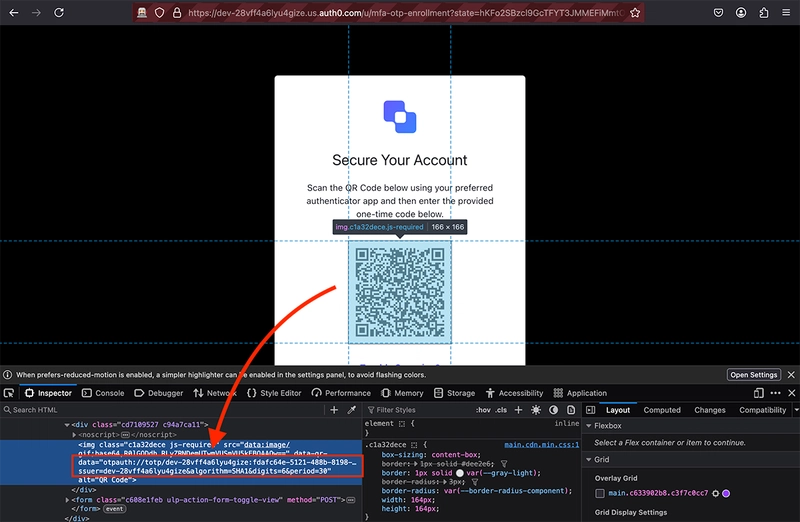Bookmark this page with the star icon
800x522 pixels.
(x=635, y=13)
